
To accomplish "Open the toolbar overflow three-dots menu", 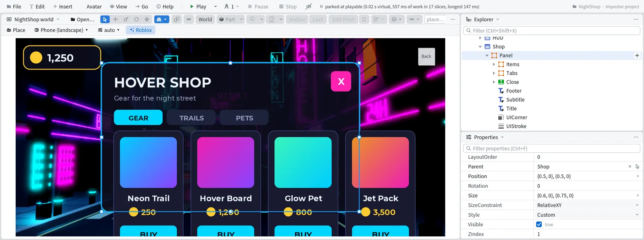I will (453, 19).
